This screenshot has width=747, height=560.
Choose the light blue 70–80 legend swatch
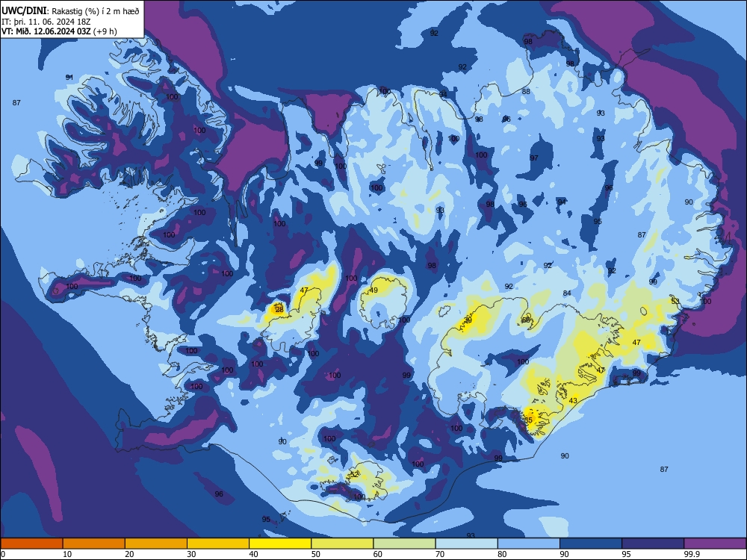[466, 544]
